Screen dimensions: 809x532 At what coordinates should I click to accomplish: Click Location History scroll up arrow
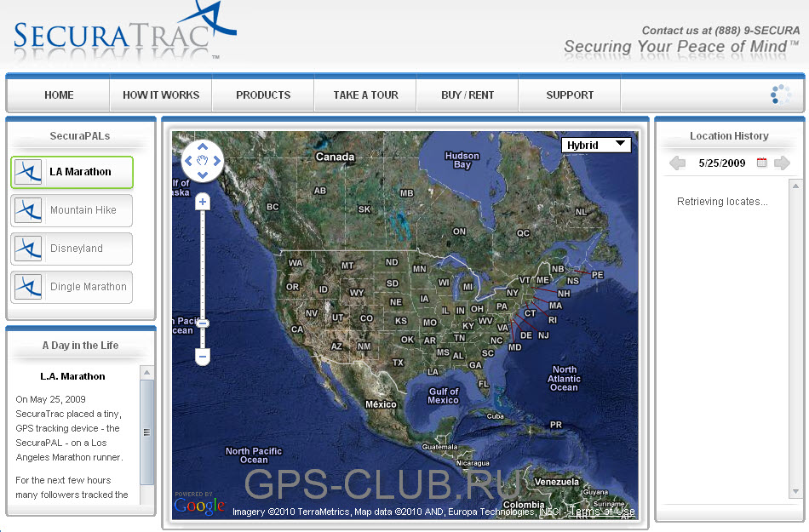click(795, 186)
